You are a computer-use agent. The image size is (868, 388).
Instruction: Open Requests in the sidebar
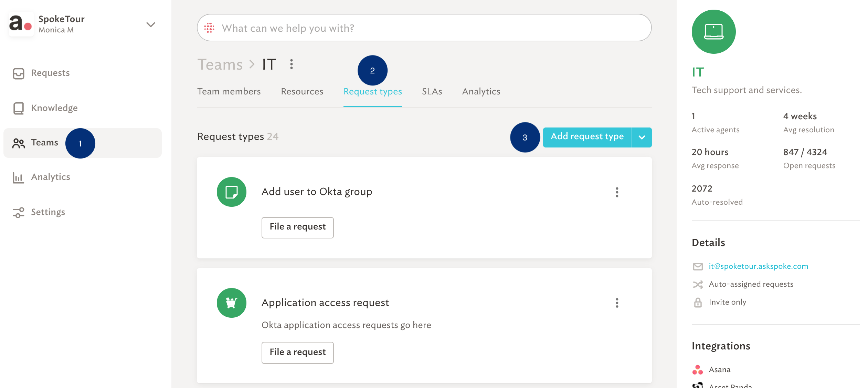(83, 73)
